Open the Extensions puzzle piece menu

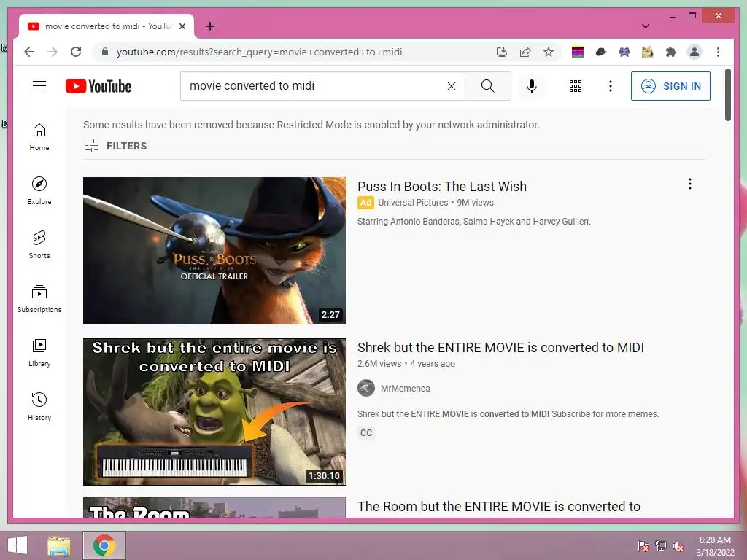click(x=671, y=52)
